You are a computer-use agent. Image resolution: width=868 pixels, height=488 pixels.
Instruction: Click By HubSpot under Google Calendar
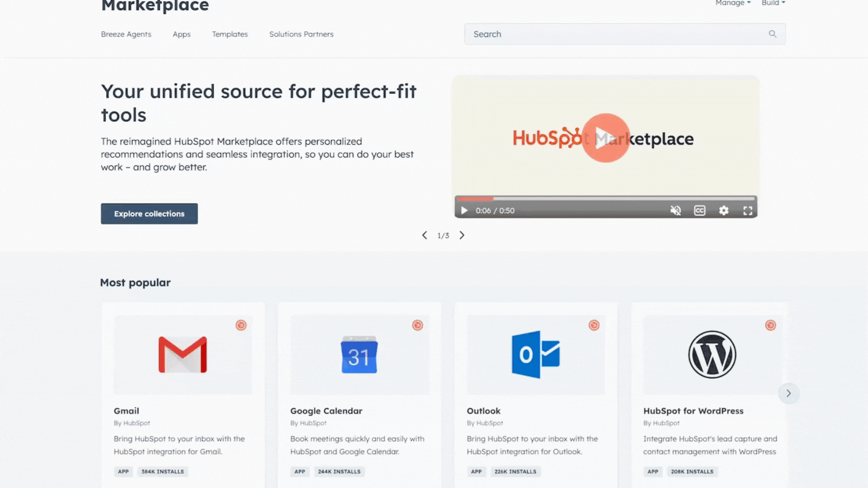click(x=308, y=423)
